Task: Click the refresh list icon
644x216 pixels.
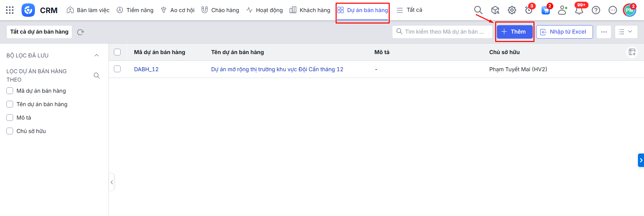Action: (80, 32)
